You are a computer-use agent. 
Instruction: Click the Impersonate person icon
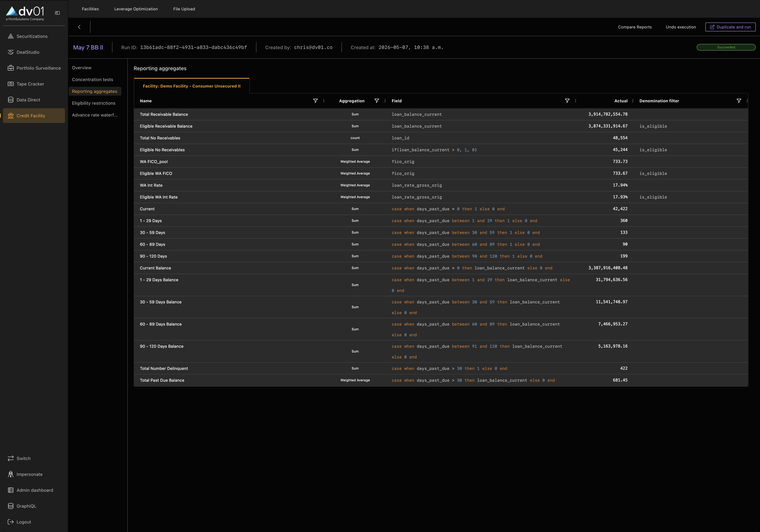pos(11,474)
